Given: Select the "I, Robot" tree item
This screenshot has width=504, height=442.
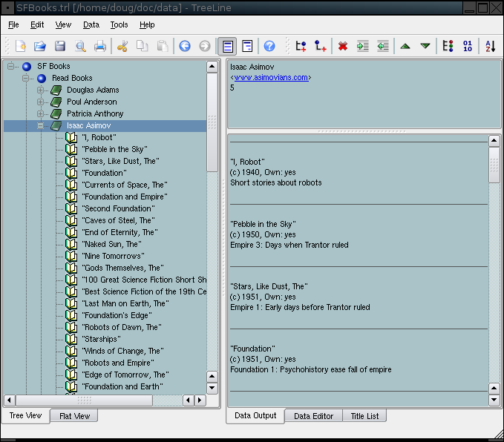Looking at the screenshot, I should [99, 137].
